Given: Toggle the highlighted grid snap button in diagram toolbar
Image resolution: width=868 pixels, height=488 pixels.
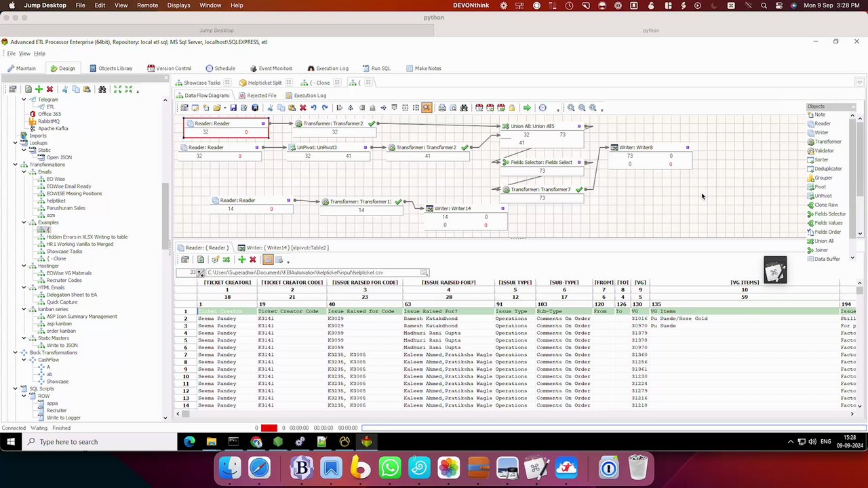Looking at the screenshot, I should coord(427,108).
